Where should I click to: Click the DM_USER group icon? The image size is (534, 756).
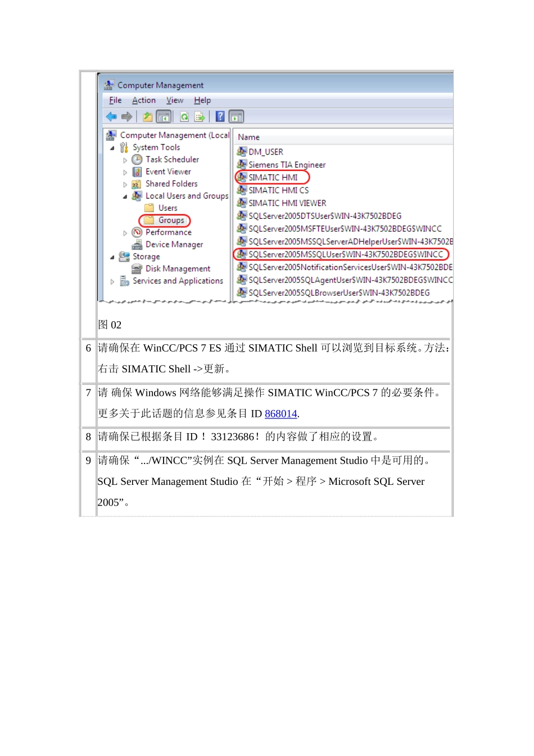coord(242,151)
